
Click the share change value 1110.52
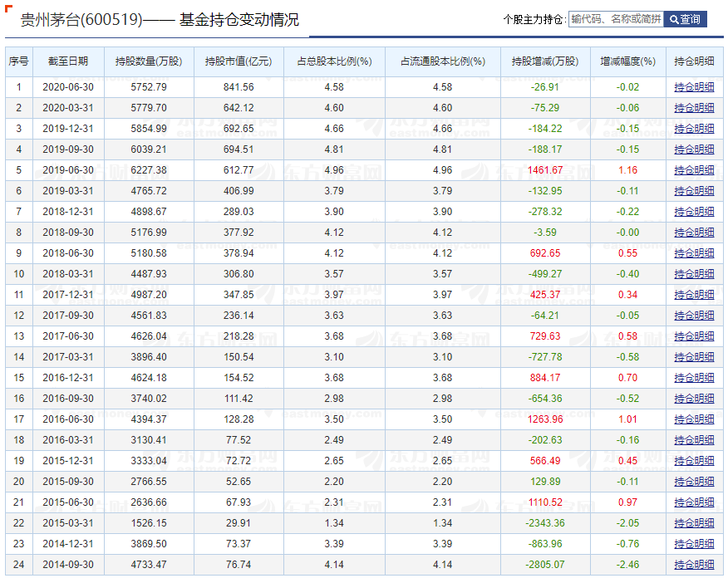545,502
